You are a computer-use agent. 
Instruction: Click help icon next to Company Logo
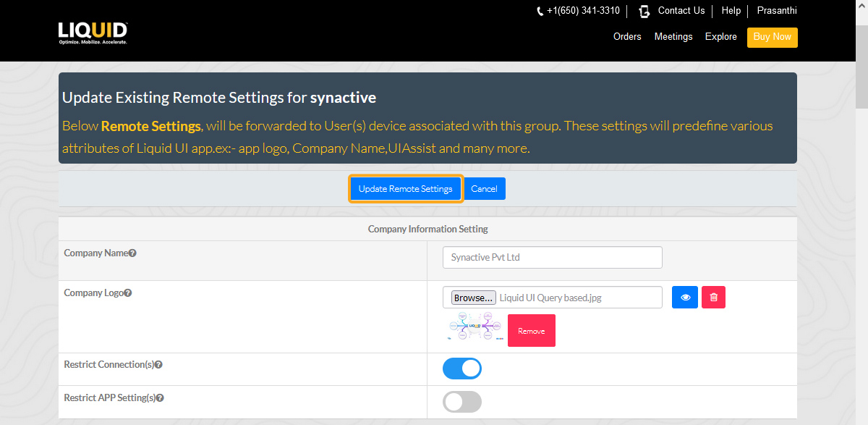(x=127, y=293)
